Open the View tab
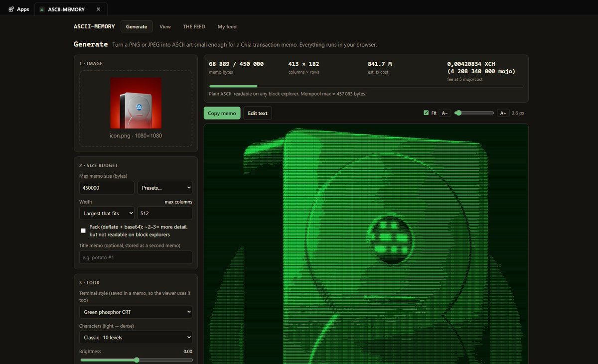 (x=165, y=26)
